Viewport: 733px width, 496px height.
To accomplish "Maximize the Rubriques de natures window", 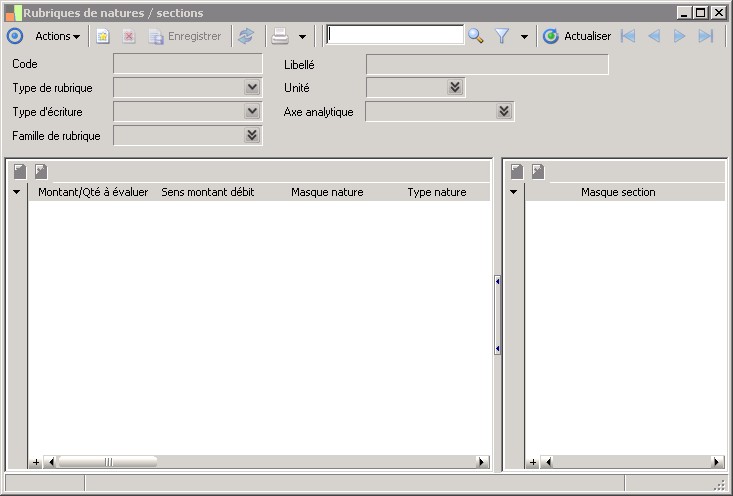I will coord(701,13).
